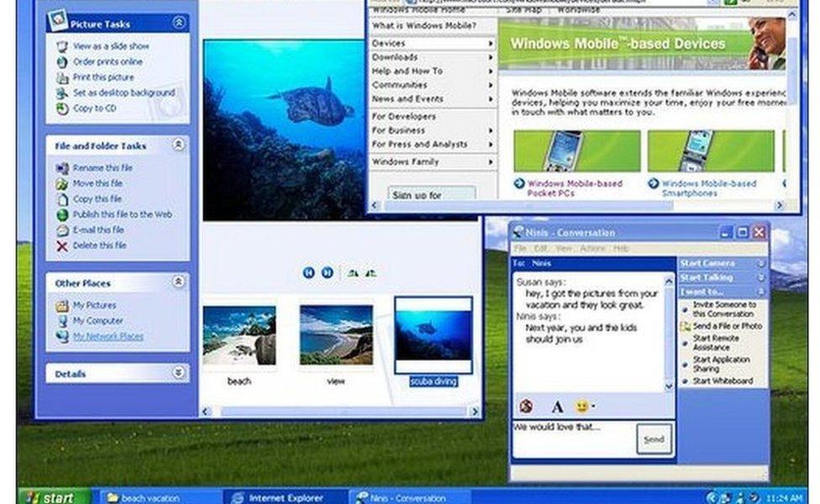Select the scuba diving thumbnail
The image size is (820, 504).
point(433,335)
